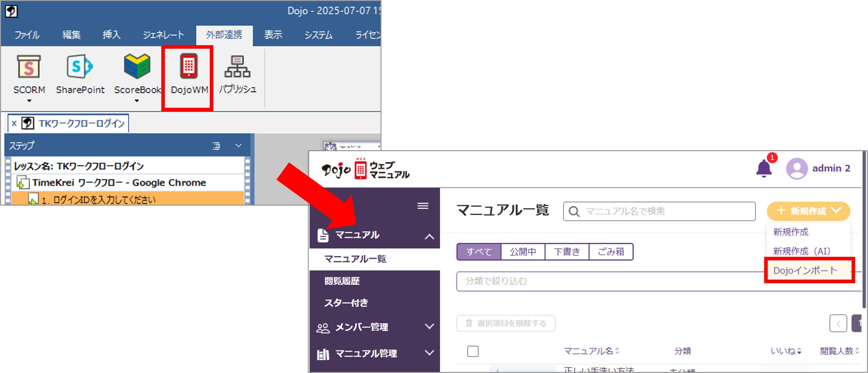This screenshot has height=373, width=868.
Task: Expand メンバー管理 section in sidebar
Action: point(362,327)
